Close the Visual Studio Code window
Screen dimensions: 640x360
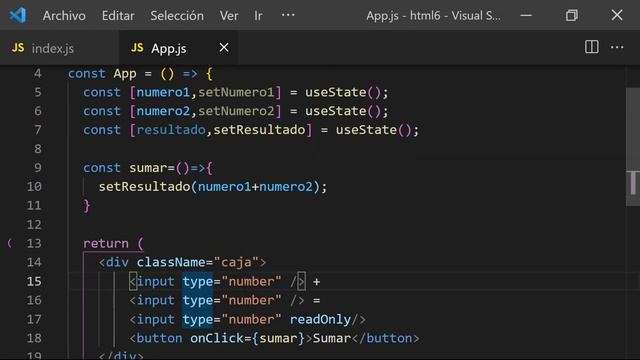pos(617,15)
